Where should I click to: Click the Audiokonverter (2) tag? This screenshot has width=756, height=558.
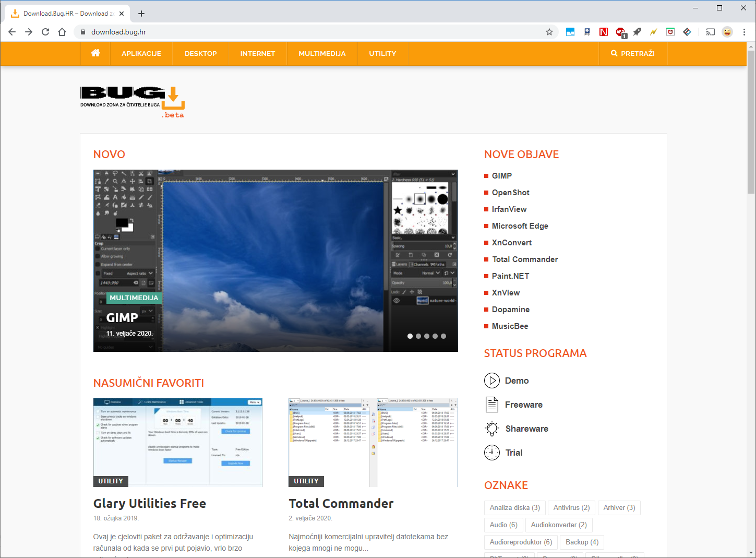click(x=559, y=525)
